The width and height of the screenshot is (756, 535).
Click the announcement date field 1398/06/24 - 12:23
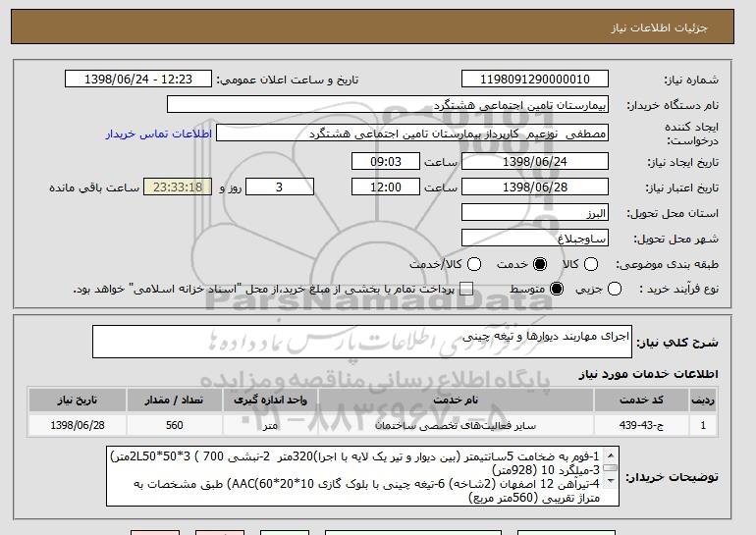coord(138,80)
